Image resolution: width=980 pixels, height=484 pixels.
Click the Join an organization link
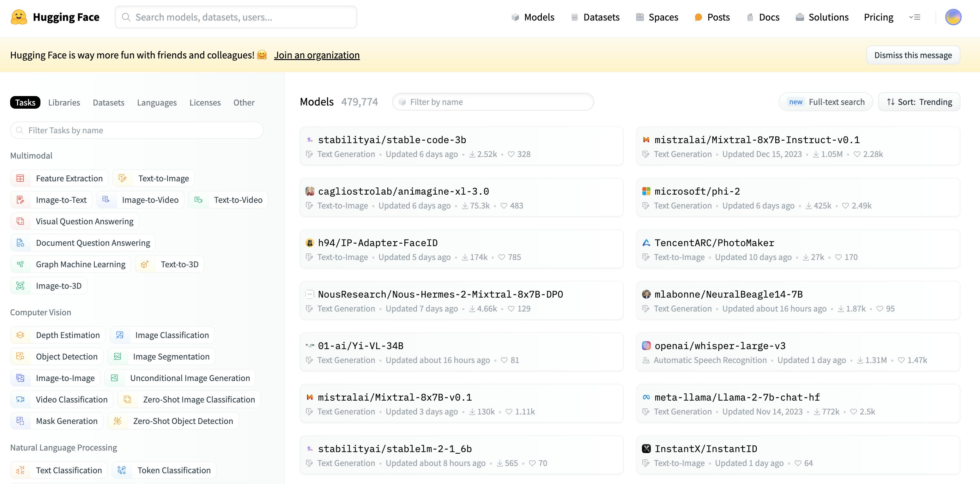coord(317,55)
